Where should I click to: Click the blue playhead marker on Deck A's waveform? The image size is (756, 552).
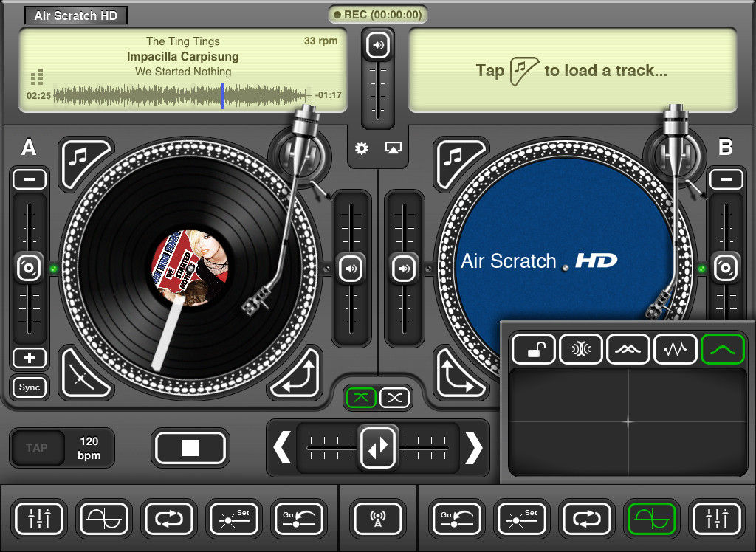click(x=222, y=95)
